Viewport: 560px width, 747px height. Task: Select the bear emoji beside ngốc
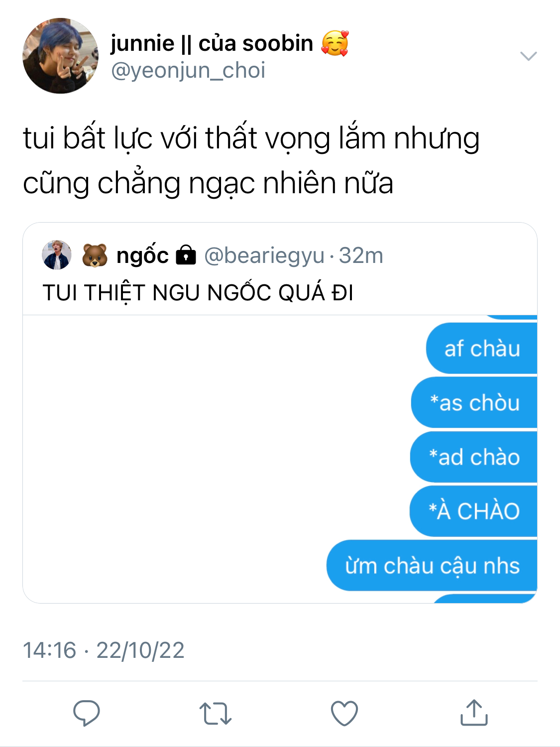(95, 255)
